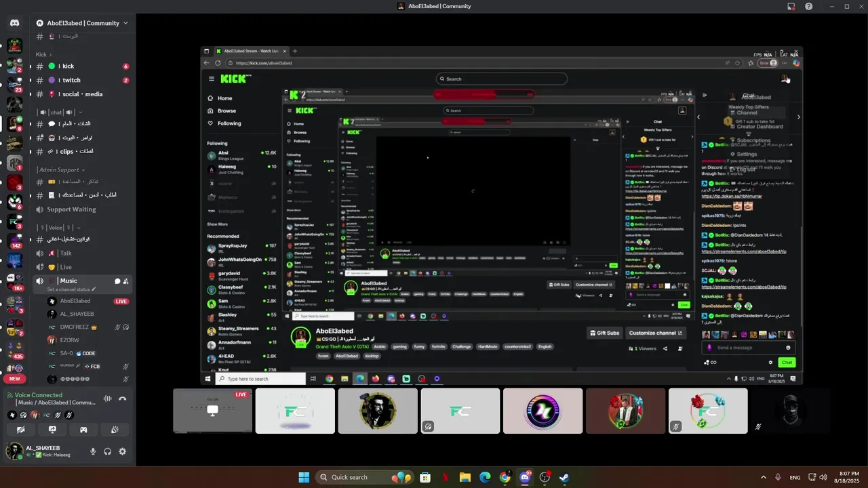Viewport: 868px width, 488px height.
Task: Select the LIVE stream thumbnail tile
Action: click(212, 411)
